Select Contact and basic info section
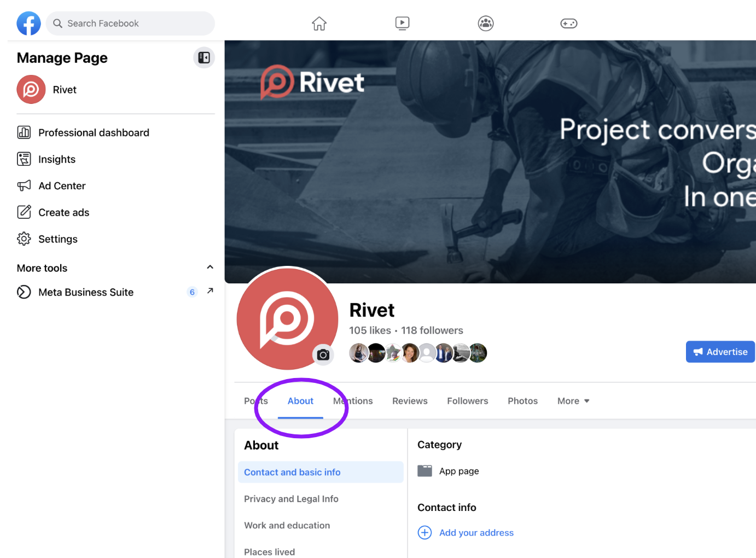 point(321,472)
